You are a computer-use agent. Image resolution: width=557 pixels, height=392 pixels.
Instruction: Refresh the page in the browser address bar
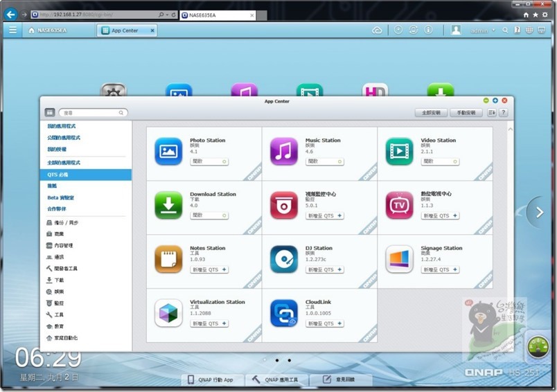tap(173, 15)
